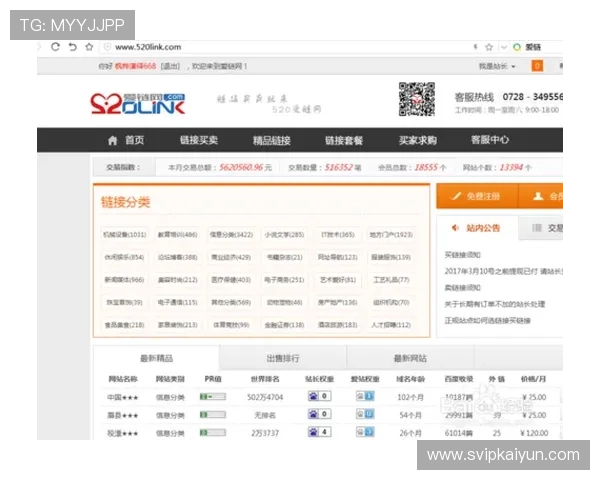This screenshot has height=480, width=600.
Task: Select category 金融证券(138)
Action: tap(284, 325)
